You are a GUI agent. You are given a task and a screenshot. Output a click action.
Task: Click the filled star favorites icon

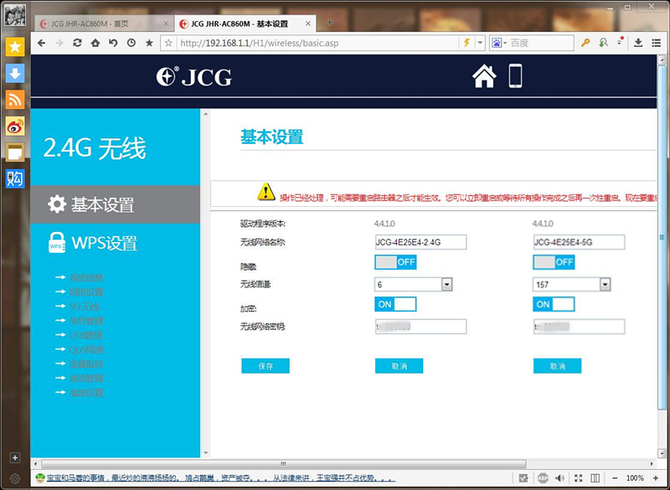[x=149, y=43]
